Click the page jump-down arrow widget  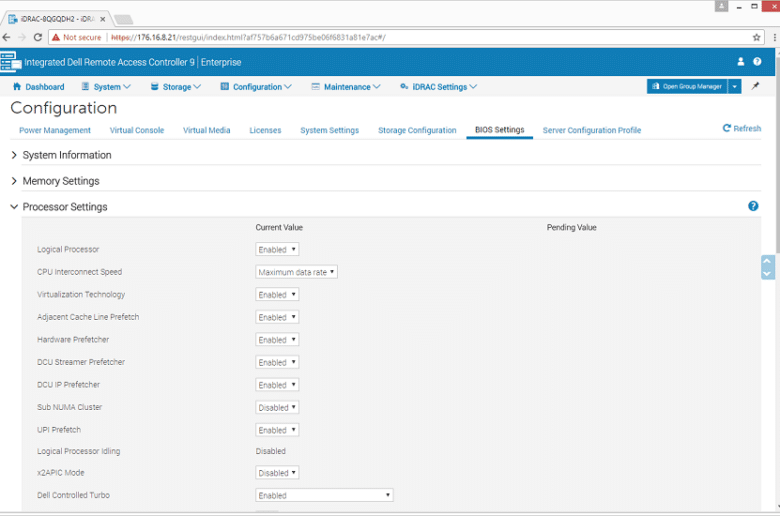(768, 274)
